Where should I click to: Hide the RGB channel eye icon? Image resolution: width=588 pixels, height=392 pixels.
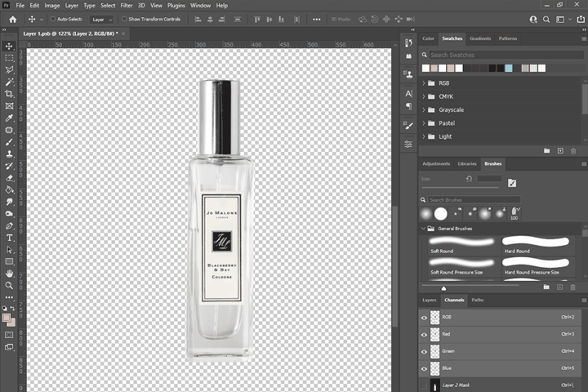pyautogui.click(x=424, y=318)
